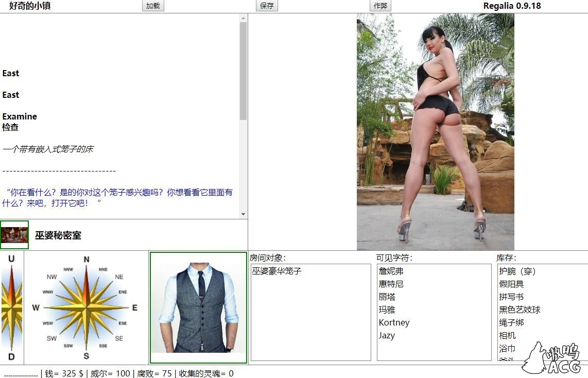This screenshot has height=378, width=588.
Task: Select 玛雅 in visible characters list
Action: (387, 310)
